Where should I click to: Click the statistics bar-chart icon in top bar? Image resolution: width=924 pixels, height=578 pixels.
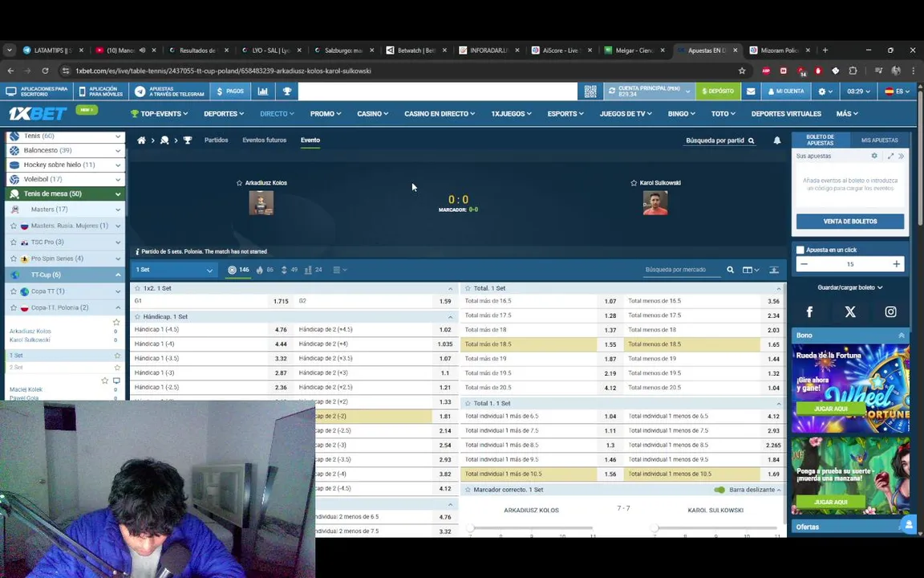263,92
